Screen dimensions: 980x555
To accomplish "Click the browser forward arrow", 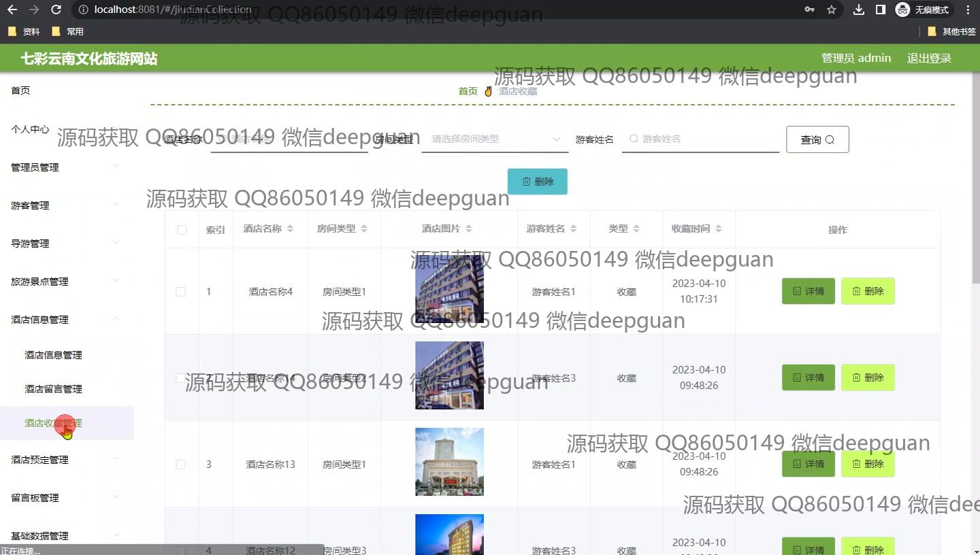I will click(x=35, y=10).
